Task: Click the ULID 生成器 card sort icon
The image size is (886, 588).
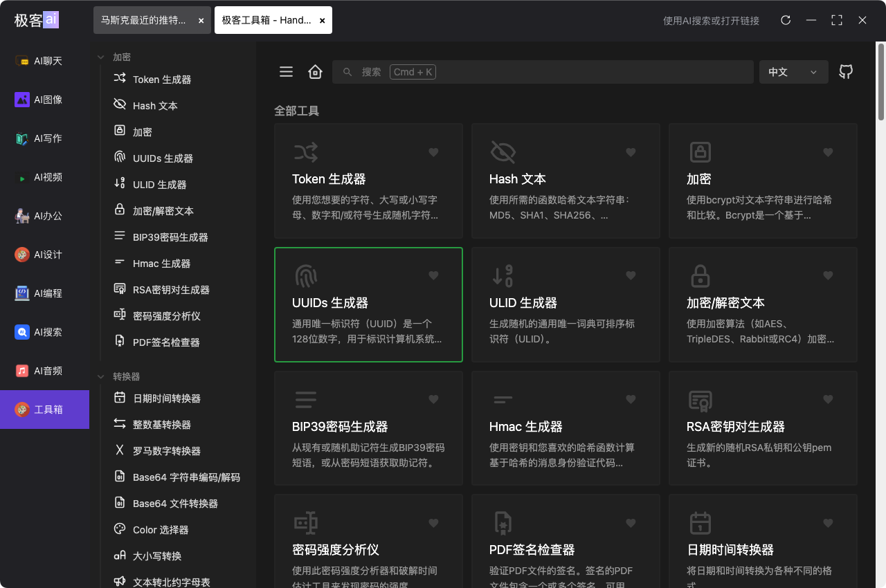Action: 503,275
